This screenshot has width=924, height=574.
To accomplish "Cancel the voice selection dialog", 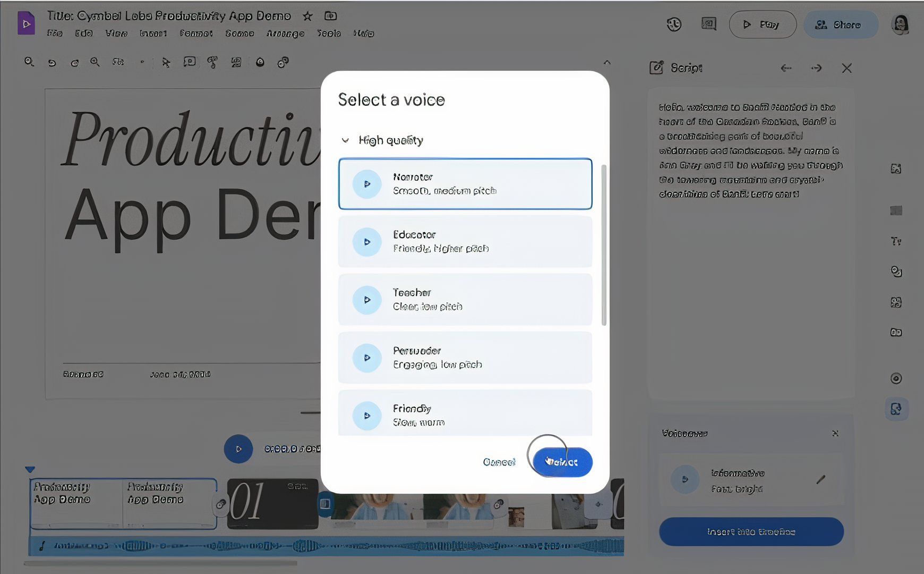I will pos(499,462).
